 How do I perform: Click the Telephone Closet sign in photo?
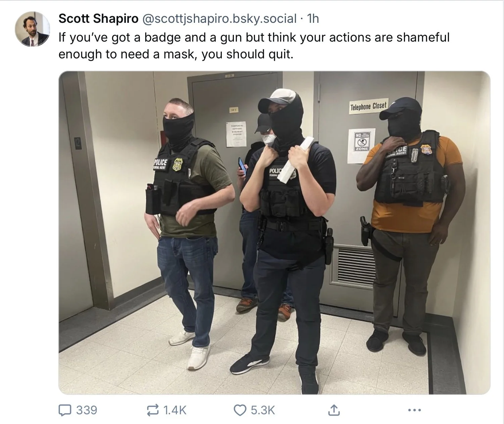pyautogui.click(x=368, y=107)
